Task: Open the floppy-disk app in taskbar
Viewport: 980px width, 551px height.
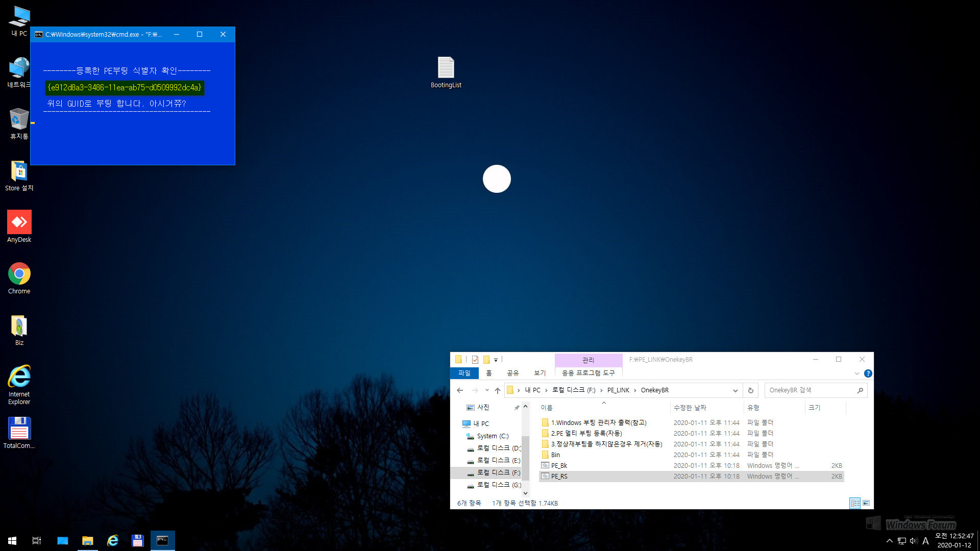Action: 137,541
